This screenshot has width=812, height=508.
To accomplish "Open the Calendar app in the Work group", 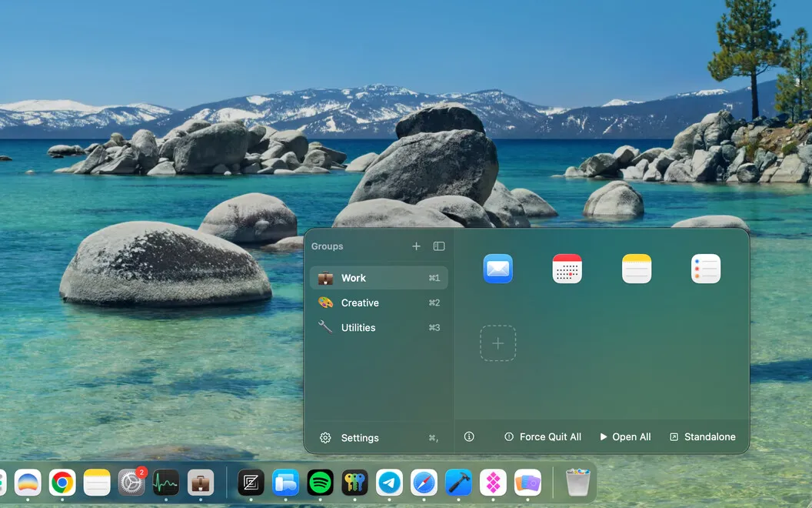I will [x=567, y=269].
